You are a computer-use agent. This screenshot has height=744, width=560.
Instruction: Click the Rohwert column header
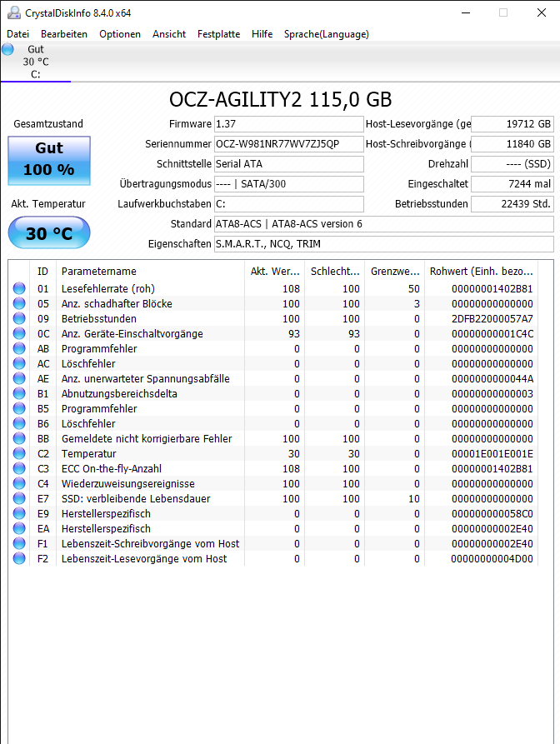[481, 272]
